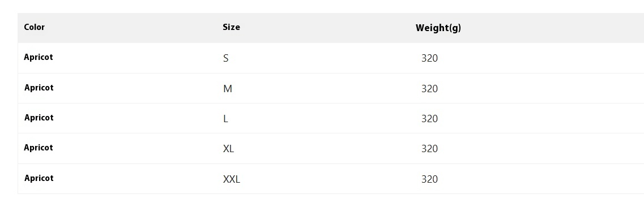This screenshot has width=644, height=207.
Task: Click the size M cell
Action: tap(228, 89)
